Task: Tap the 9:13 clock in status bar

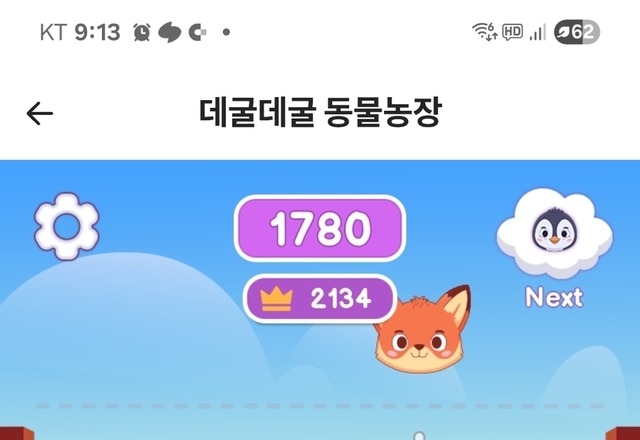Action: pyautogui.click(x=97, y=32)
